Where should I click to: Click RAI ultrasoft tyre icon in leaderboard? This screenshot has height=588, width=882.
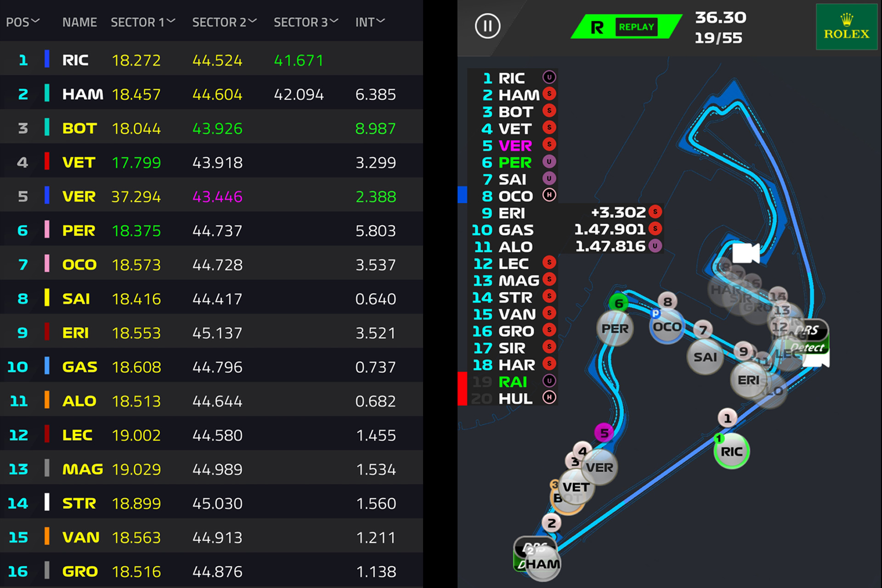click(x=549, y=380)
